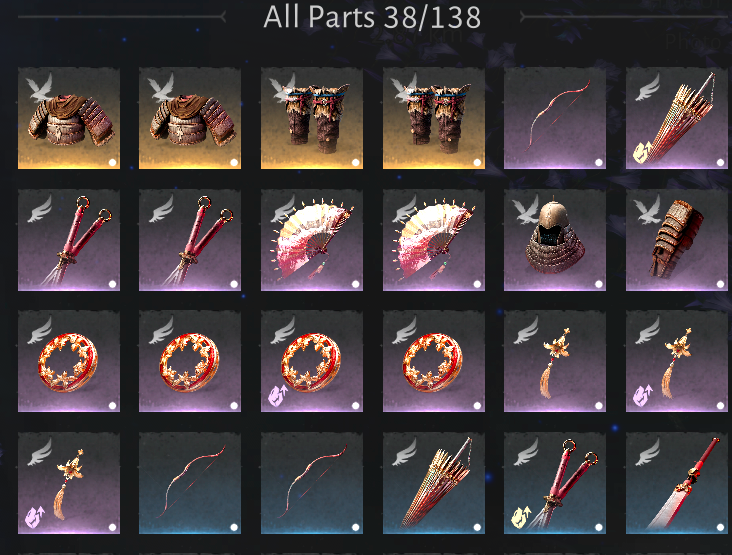Select the umbrella weapon on blue tile
The height and width of the screenshot is (555, 732).
coord(434,483)
